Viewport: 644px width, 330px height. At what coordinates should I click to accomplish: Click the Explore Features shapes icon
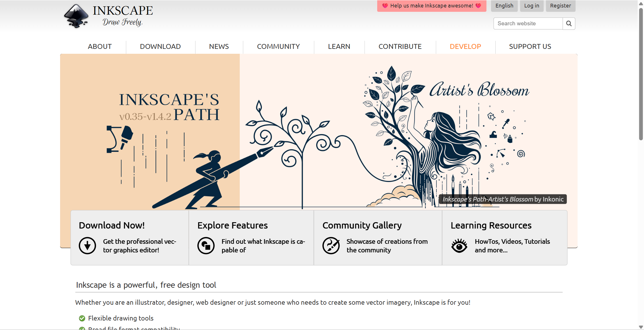click(206, 246)
